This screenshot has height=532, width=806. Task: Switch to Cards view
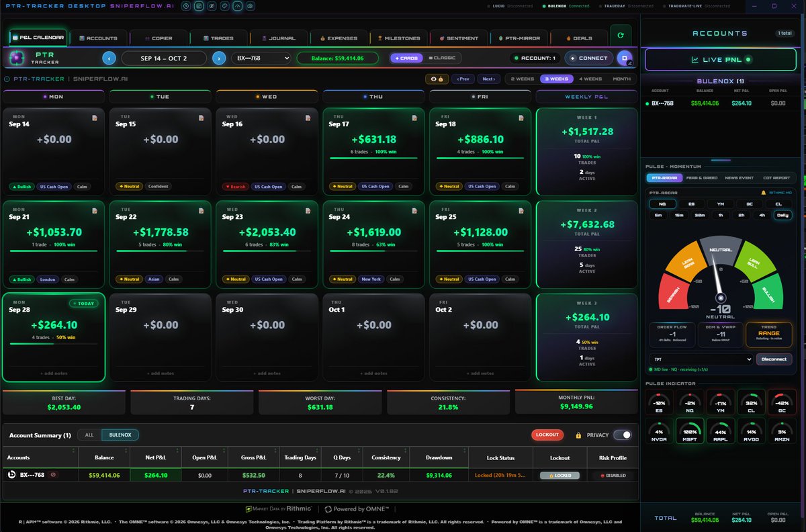point(406,58)
